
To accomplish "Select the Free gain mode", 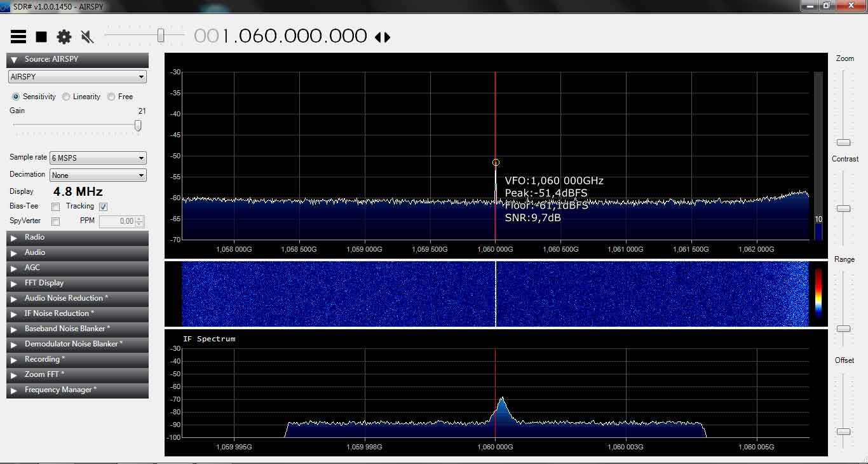I will 120,97.
